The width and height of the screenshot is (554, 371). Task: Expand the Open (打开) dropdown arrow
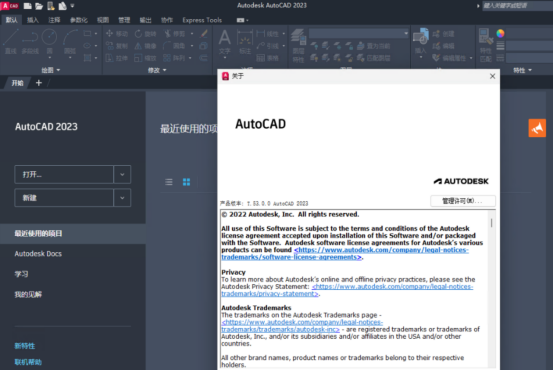122,175
